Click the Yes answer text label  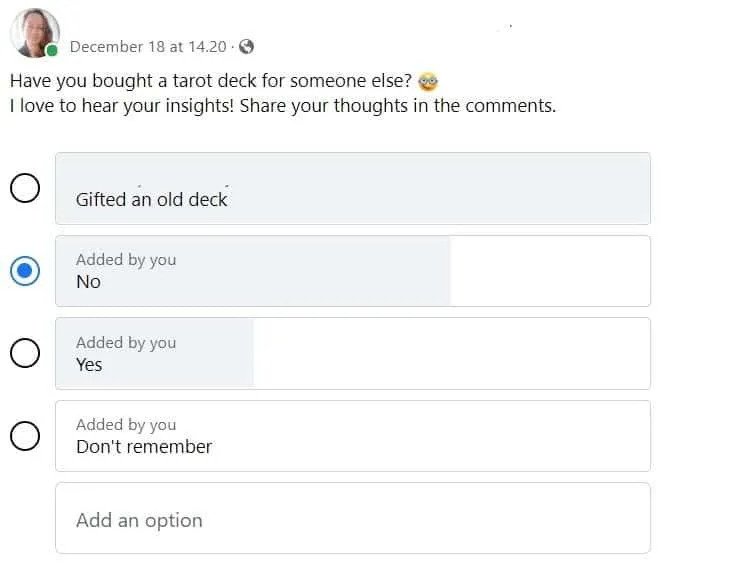coord(89,365)
